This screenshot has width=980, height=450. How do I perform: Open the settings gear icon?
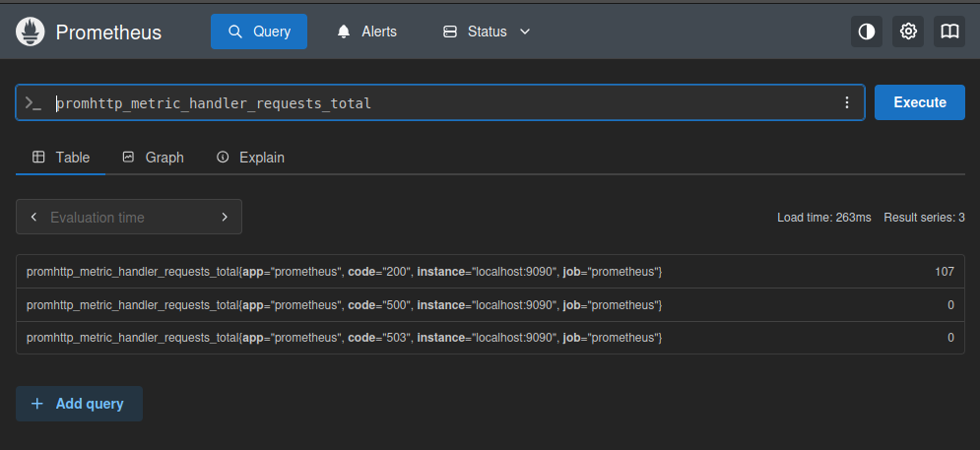pyautogui.click(x=908, y=32)
